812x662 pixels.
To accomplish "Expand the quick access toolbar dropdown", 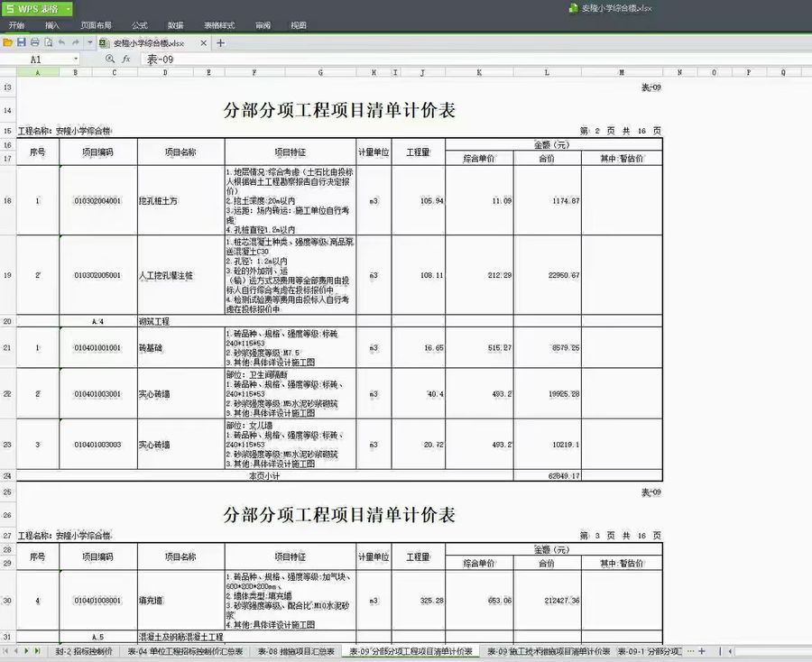I will pyautogui.click(x=89, y=42).
